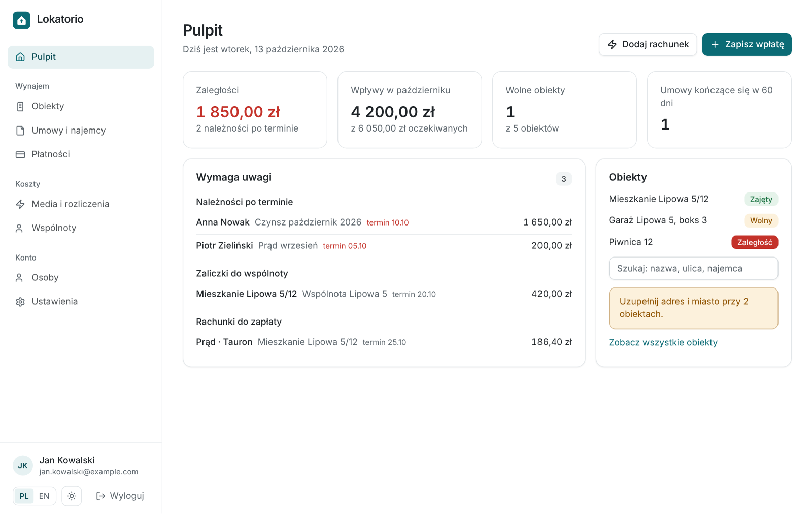The width and height of the screenshot is (812, 514).
Task: Click the Lokatorio house logo icon
Action: coord(21,20)
